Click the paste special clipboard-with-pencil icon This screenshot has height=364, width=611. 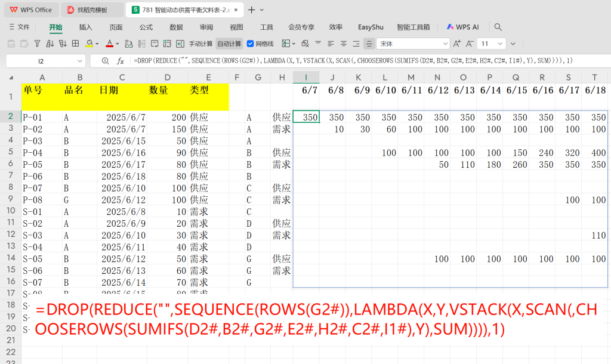[x=24, y=44]
